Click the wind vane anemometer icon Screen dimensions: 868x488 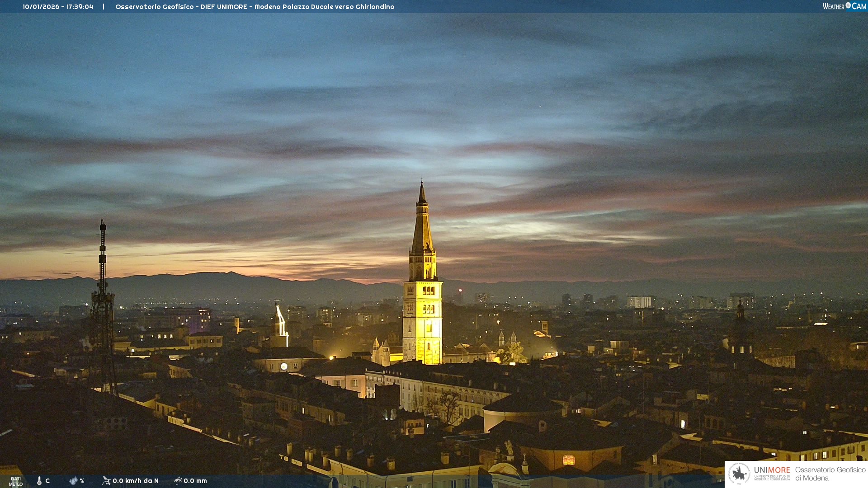click(106, 481)
